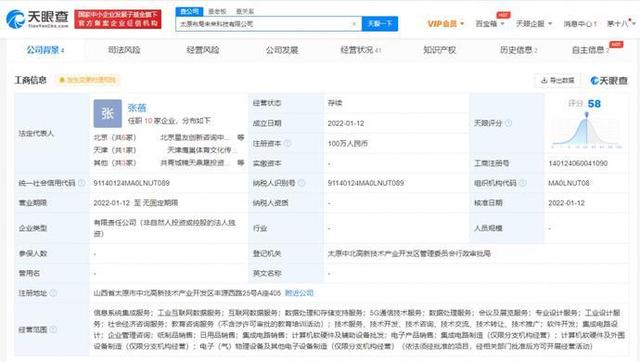Expand the VIP会员 dropdown

[x=446, y=24]
